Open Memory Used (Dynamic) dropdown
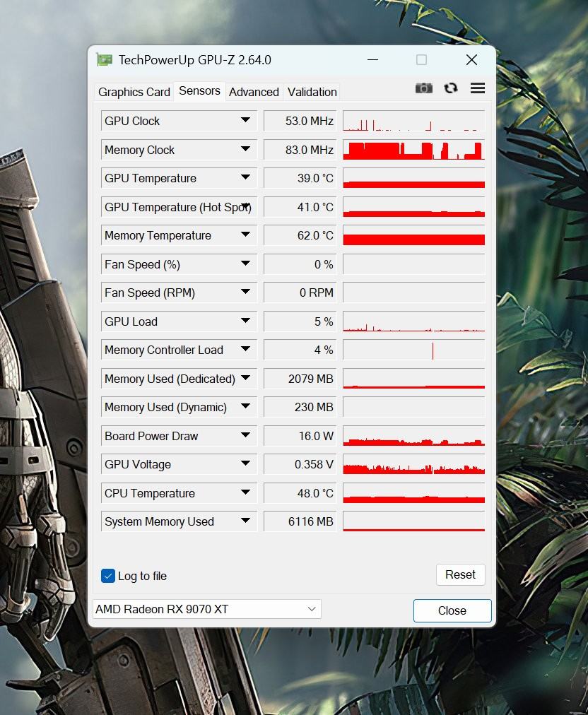 (245, 406)
